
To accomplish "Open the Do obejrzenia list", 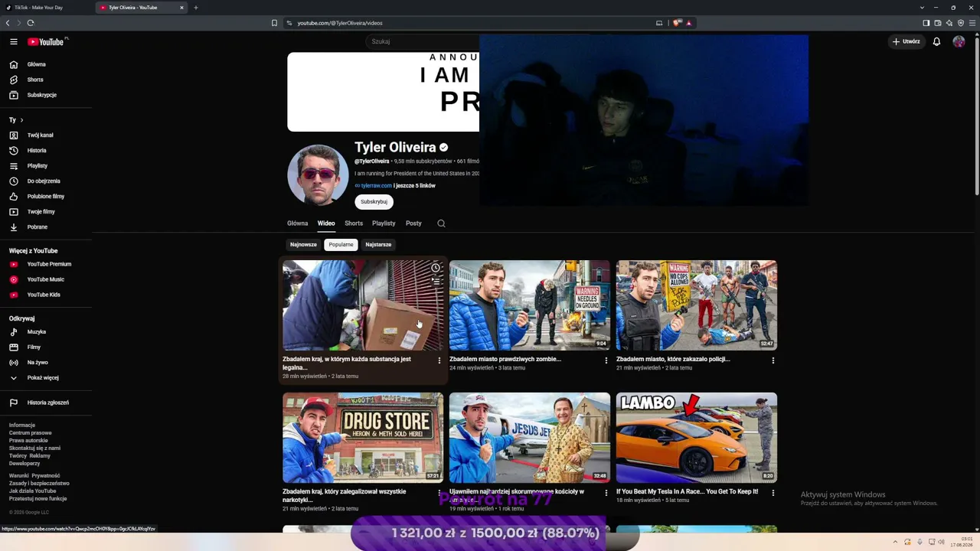I will point(44,181).
